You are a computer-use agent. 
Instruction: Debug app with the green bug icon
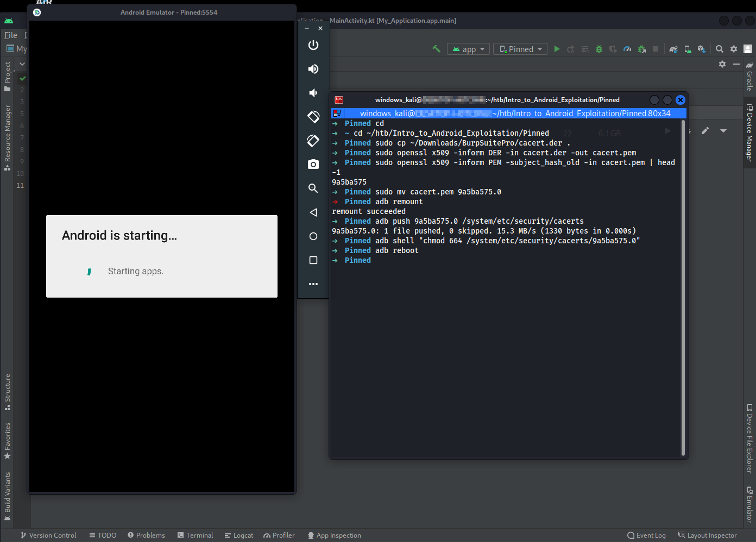(599, 49)
